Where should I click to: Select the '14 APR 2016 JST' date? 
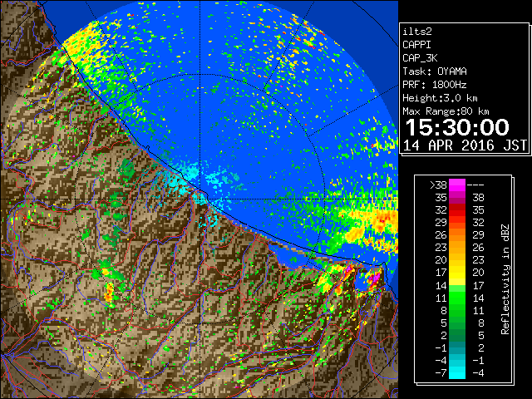(x=465, y=145)
